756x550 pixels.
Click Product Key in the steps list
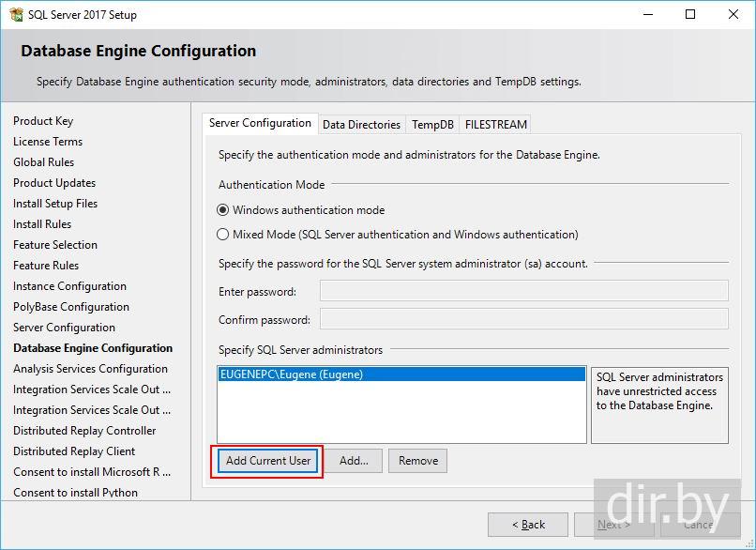coord(43,121)
